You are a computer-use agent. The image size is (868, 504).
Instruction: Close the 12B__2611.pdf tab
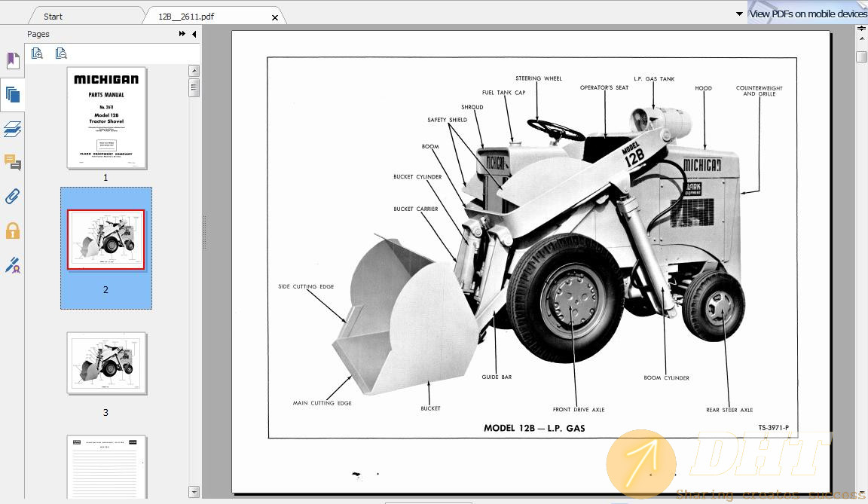(274, 17)
